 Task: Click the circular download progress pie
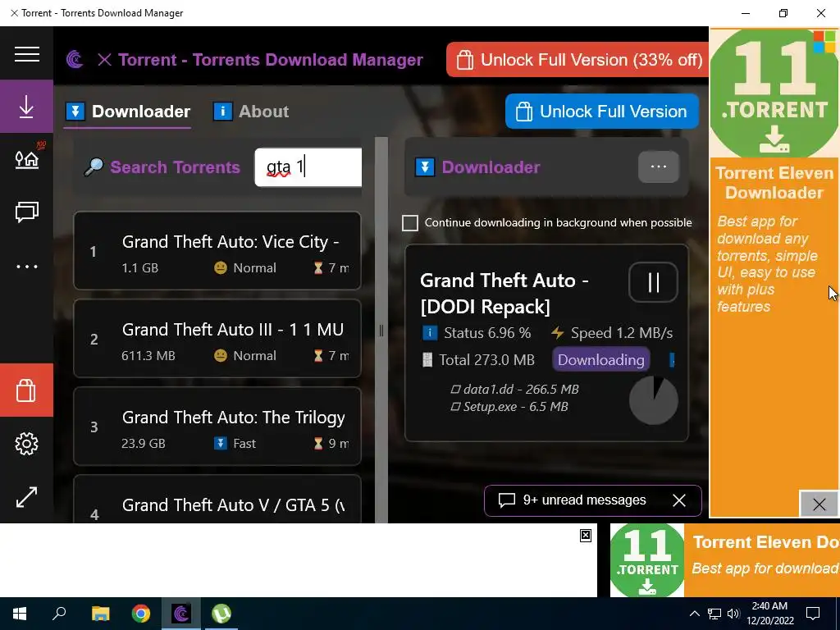[x=653, y=400]
